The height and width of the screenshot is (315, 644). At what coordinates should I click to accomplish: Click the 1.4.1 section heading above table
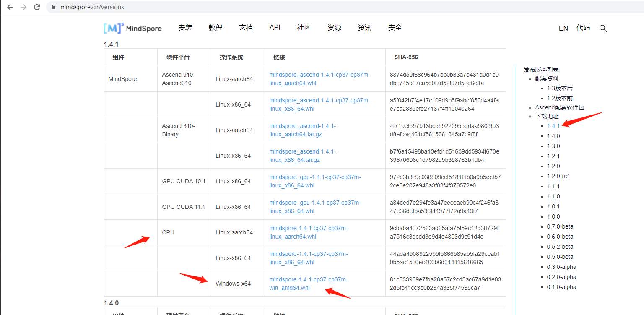(x=111, y=44)
